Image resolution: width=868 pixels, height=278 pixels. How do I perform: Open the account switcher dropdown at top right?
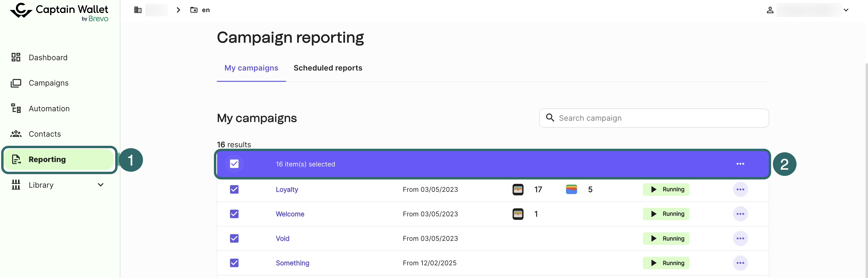(x=846, y=10)
